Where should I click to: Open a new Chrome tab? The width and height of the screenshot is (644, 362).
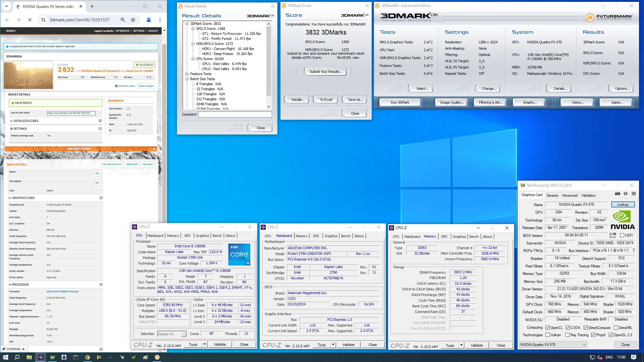coord(92,6)
